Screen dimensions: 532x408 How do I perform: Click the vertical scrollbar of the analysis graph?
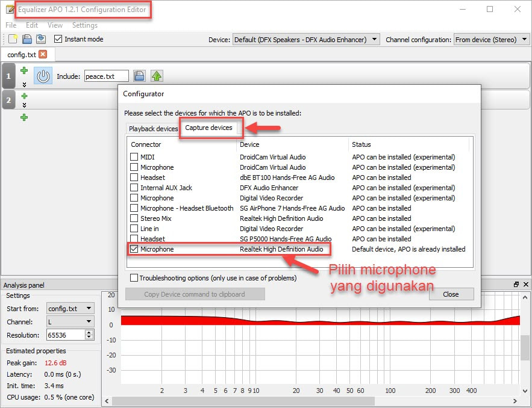526,347
